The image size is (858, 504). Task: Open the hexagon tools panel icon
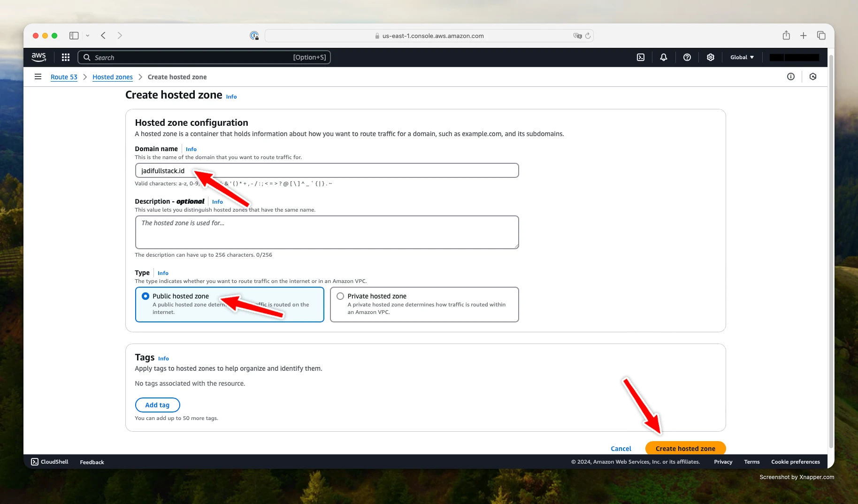813,76
